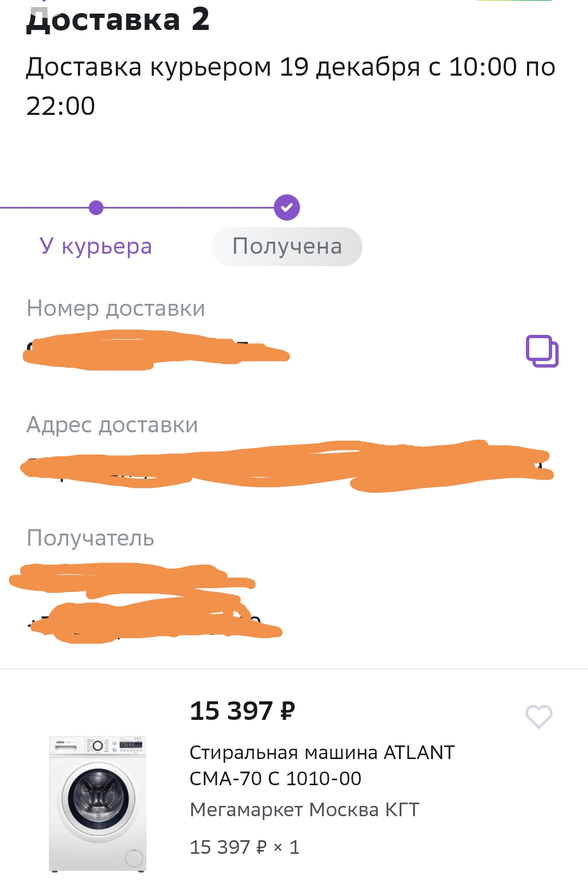Tap the Доставка 2 heading

coord(118,19)
